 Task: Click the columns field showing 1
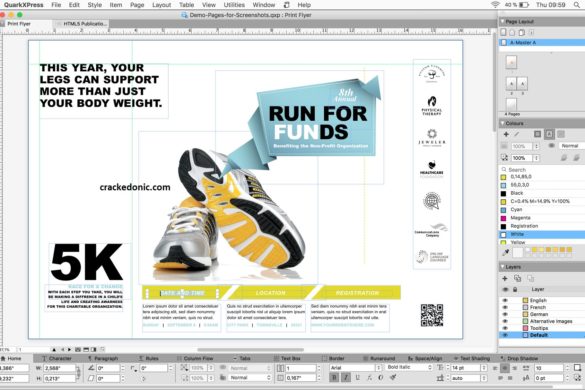(x=300, y=368)
